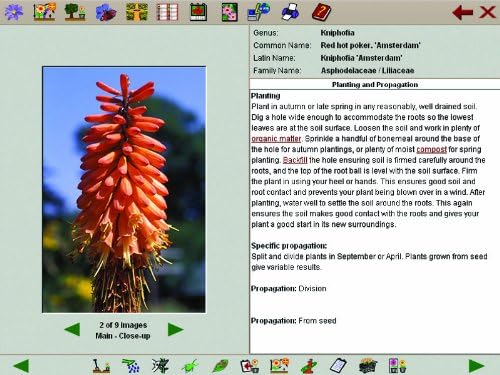The image size is (500, 375).
Task: Open the garden picture icon with sunflower
Action: (x=45, y=12)
